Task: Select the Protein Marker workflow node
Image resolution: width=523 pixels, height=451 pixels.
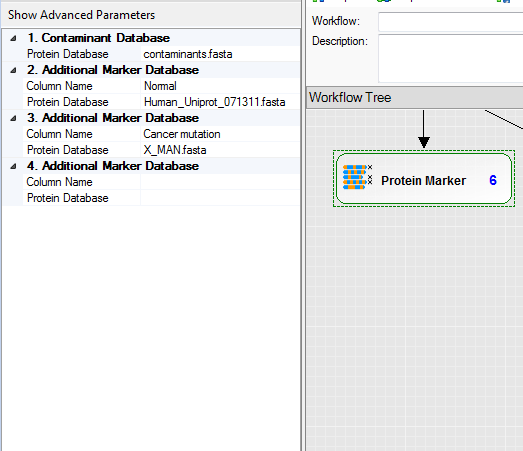Action: pyautogui.click(x=424, y=178)
